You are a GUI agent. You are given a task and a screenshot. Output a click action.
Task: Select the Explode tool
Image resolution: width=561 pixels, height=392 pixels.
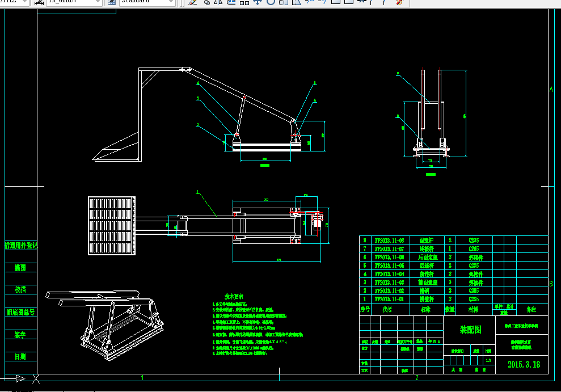[399, 2]
